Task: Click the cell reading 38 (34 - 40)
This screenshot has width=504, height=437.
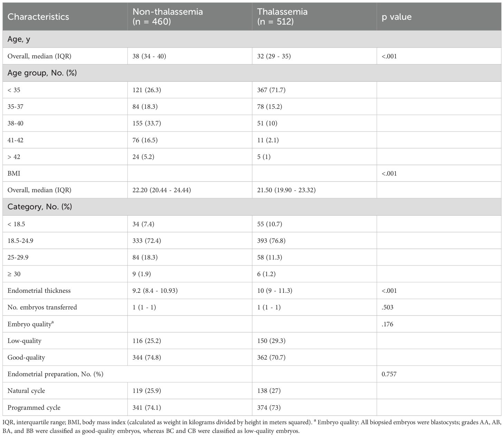Action: pyautogui.click(x=149, y=56)
